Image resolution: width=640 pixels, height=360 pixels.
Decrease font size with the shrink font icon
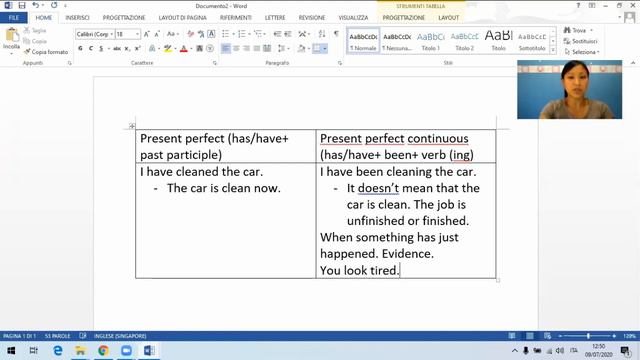157,34
